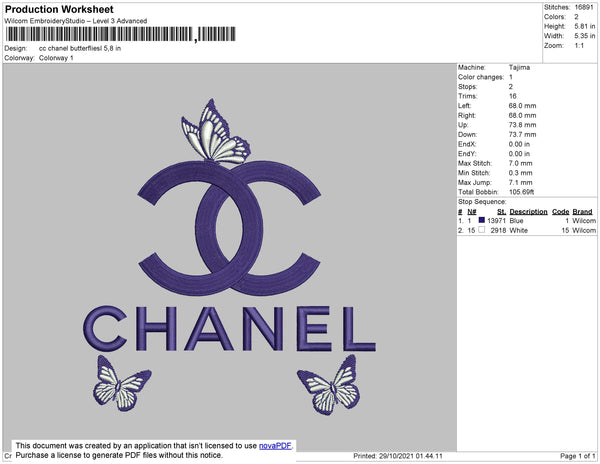
Task: Click the Trims value 16
Action: (513, 96)
